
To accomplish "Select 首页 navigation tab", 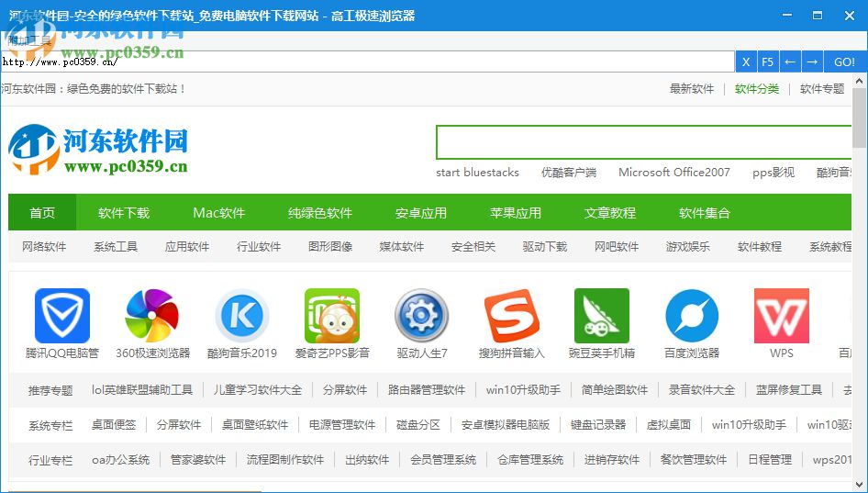I will [x=42, y=213].
